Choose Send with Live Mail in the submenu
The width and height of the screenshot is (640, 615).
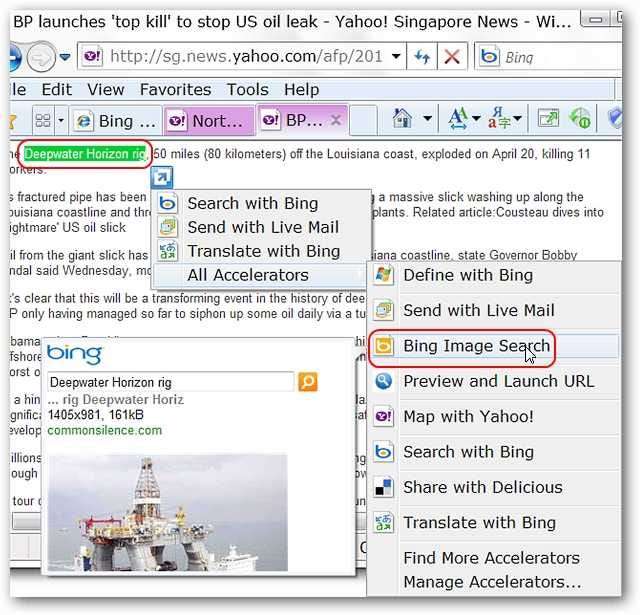point(493,310)
